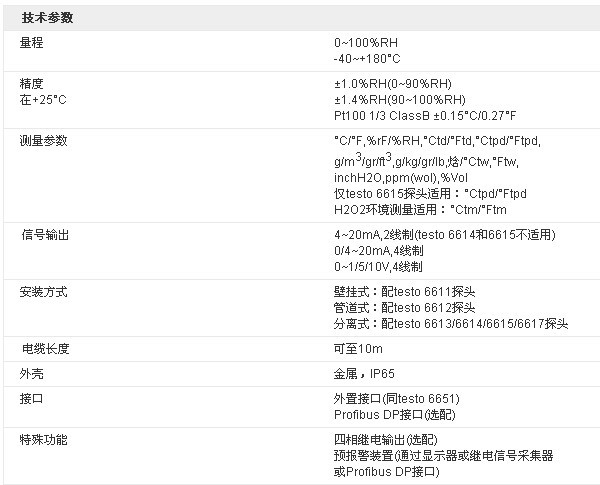Click the 四相继电输出(选配) text

[384, 440]
